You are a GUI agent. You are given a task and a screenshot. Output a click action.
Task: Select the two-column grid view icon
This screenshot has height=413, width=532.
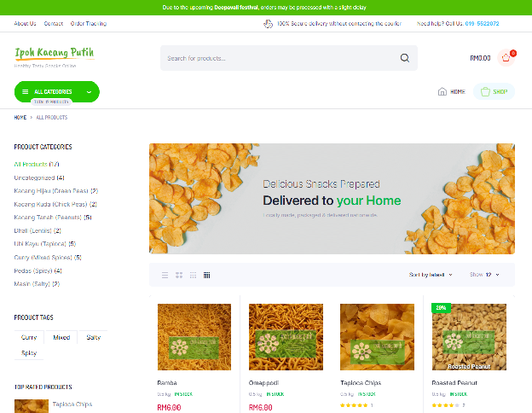(179, 275)
